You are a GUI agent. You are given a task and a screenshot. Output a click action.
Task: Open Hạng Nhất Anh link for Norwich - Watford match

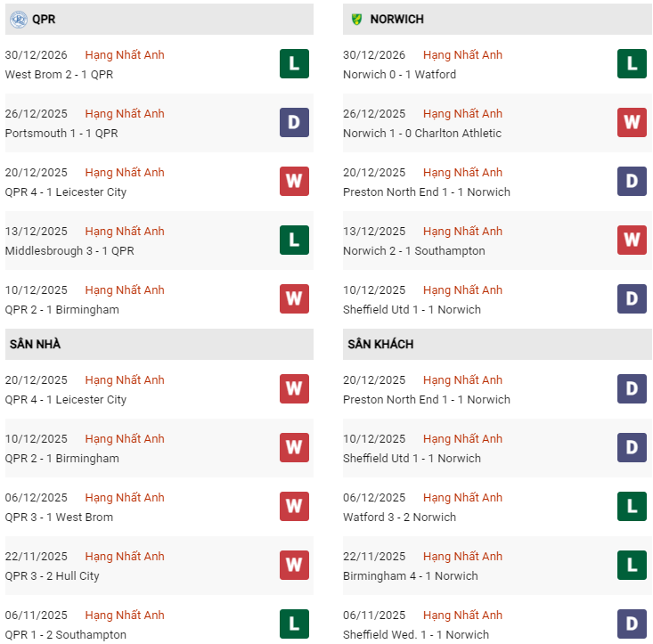tap(462, 55)
